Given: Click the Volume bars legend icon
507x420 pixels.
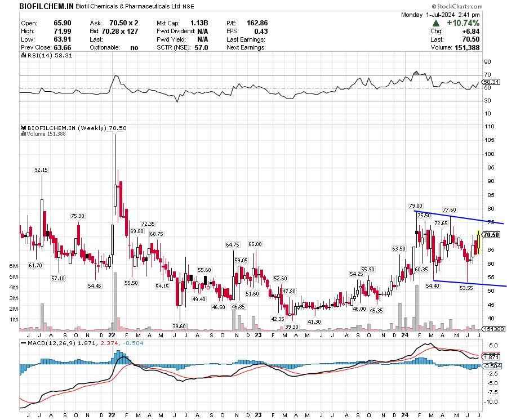Looking at the screenshot, I should 23,133.
